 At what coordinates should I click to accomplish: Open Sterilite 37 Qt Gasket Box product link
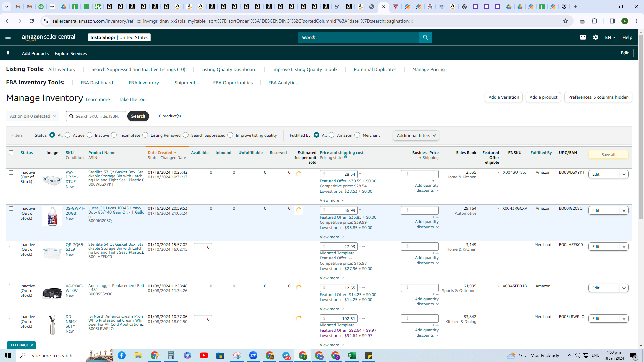tap(116, 176)
